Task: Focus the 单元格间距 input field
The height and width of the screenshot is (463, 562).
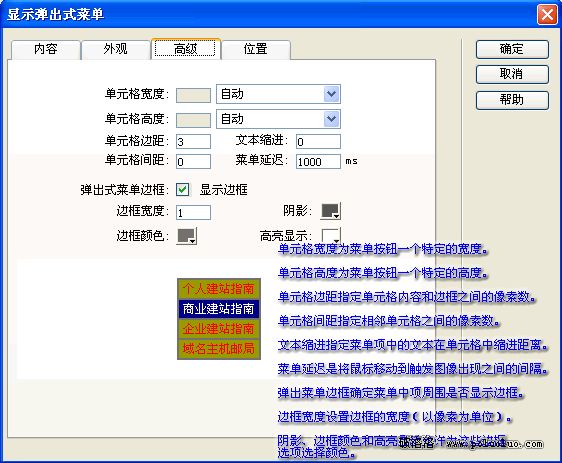Action: [x=193, y=162]
